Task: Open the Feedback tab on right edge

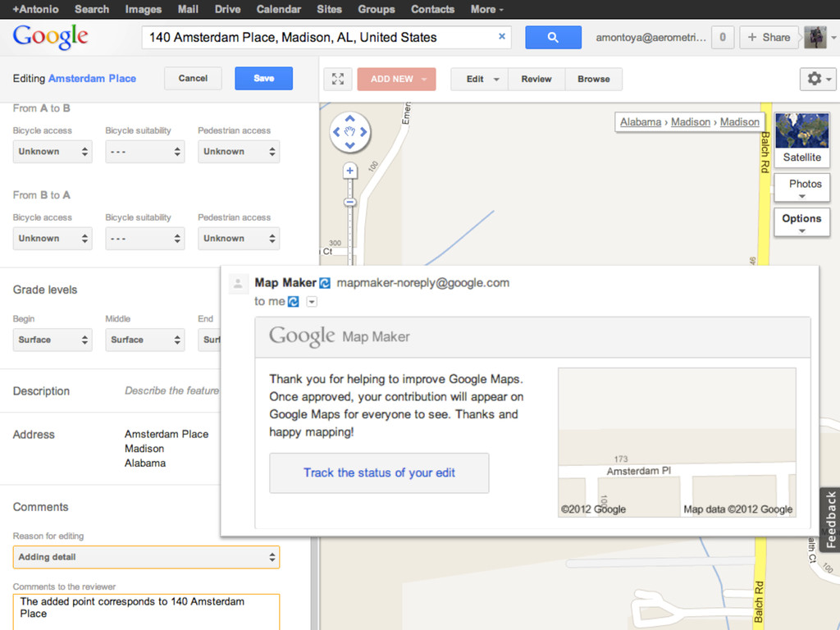Action: 830,519
